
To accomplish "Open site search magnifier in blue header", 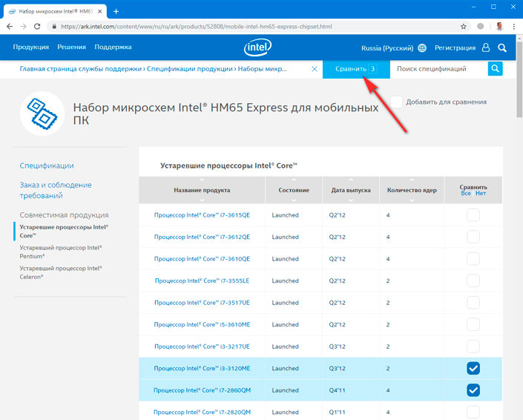I will pyautogui.click(x=502, y=47).
